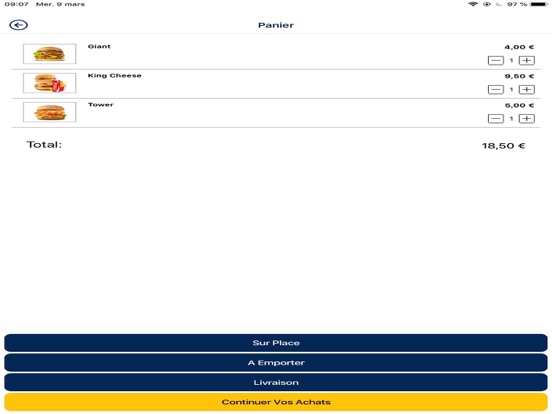Viewport: 552px width, 414px height.
Task: Go back using the arrow icon
Action: [x=19, y=25]
